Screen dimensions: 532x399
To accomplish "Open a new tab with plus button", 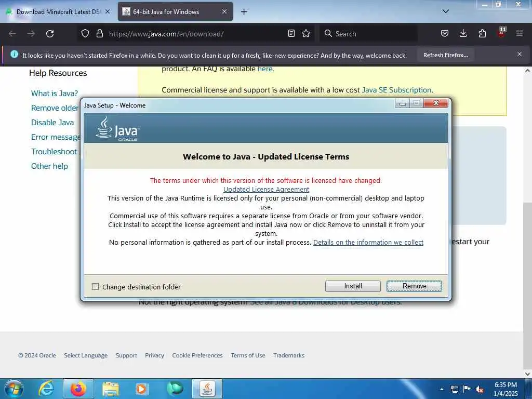I will click(x=244, y=12).
